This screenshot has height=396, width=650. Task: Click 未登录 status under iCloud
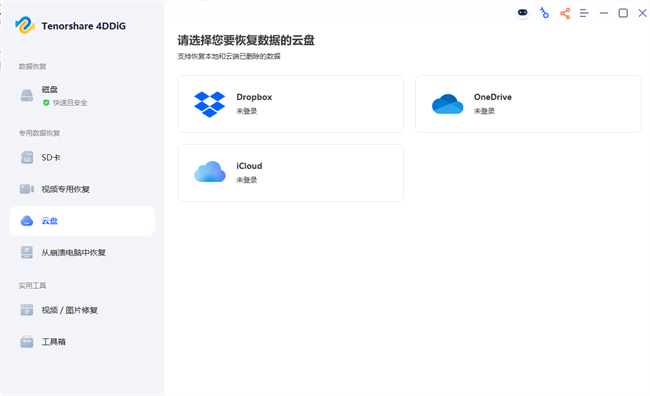point(247,180)
